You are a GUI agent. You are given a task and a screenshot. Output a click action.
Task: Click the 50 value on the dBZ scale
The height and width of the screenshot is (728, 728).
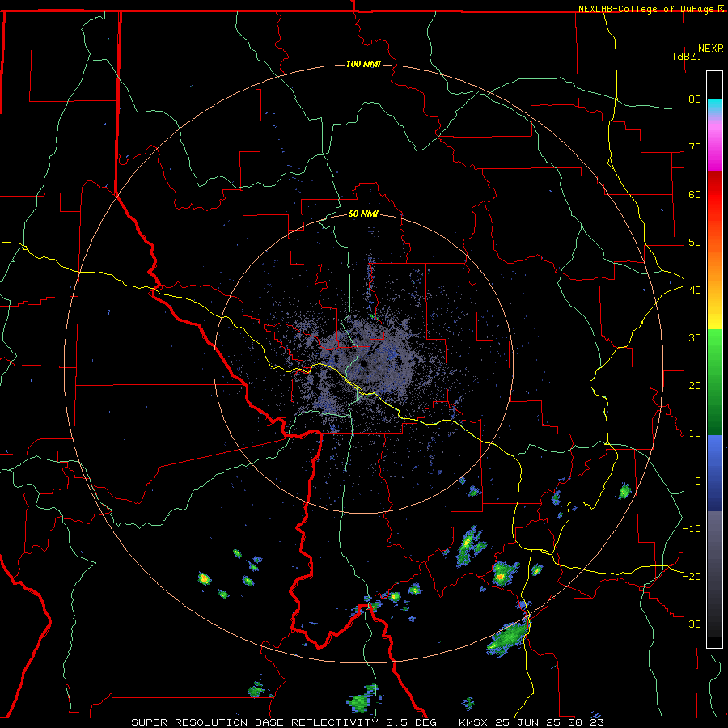click(695, 243)
